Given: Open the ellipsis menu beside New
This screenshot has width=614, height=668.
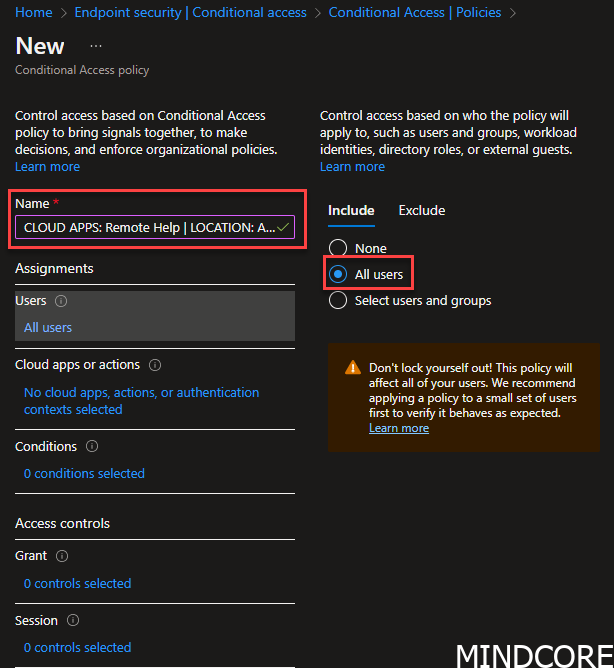Looking at the screenshot, I should (96, 46).
